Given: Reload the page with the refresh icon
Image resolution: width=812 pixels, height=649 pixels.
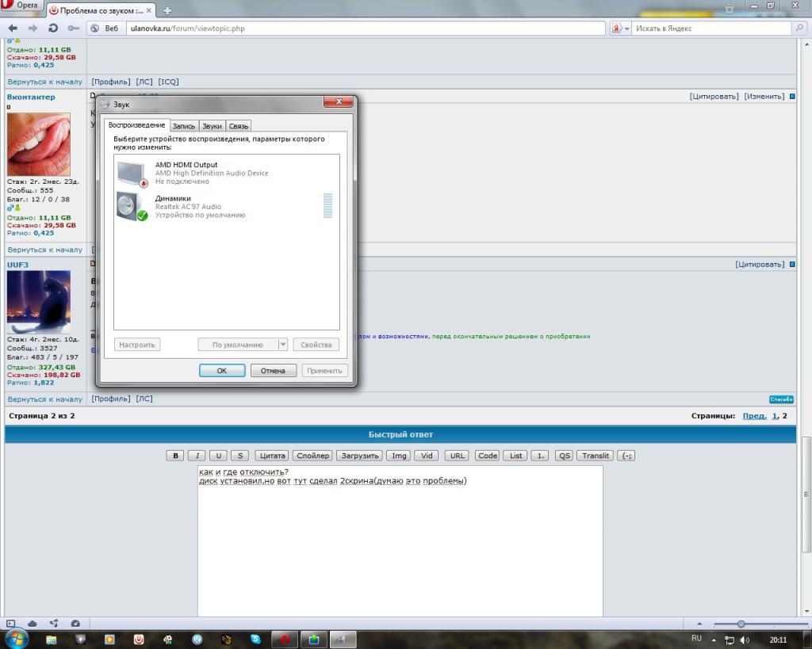Looking at the screenshot, I should tap(53, 28).
